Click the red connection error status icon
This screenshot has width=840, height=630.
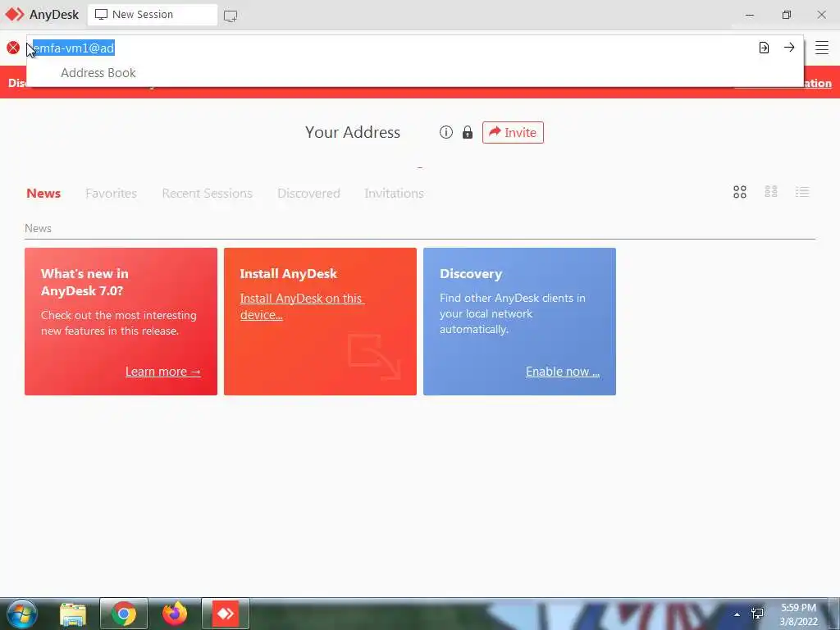coord(13,48)
